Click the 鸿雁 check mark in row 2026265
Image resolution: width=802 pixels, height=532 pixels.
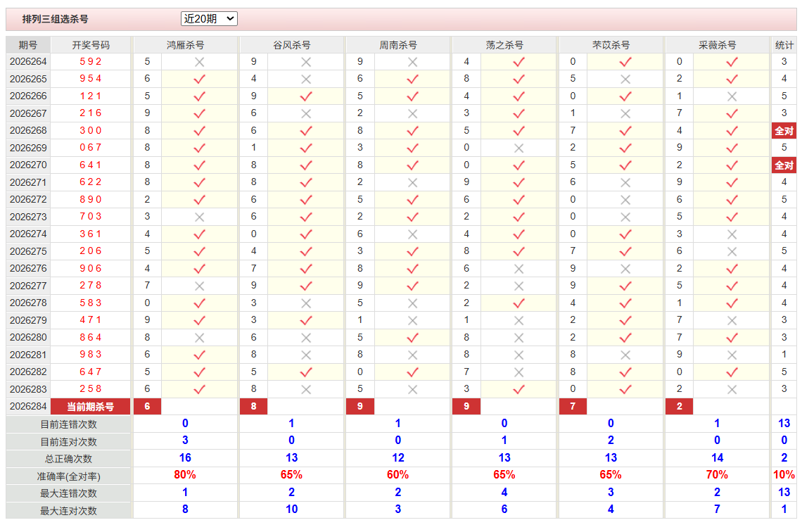(200, 80)
